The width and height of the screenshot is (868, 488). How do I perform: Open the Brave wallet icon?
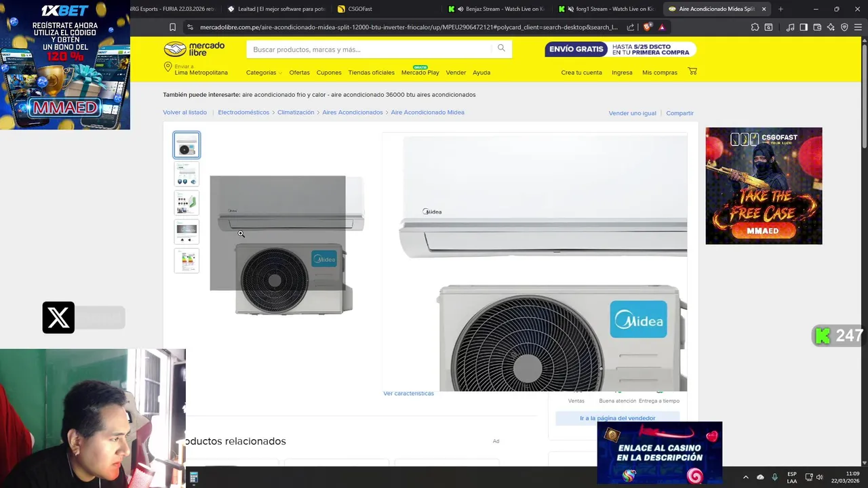tap(817, 27)
